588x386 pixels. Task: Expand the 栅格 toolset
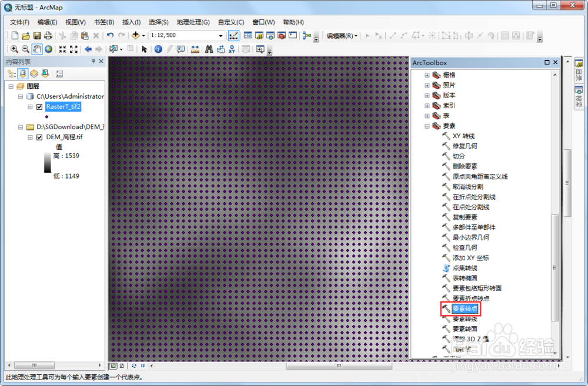pyautogui.click(x=427, y=75)
